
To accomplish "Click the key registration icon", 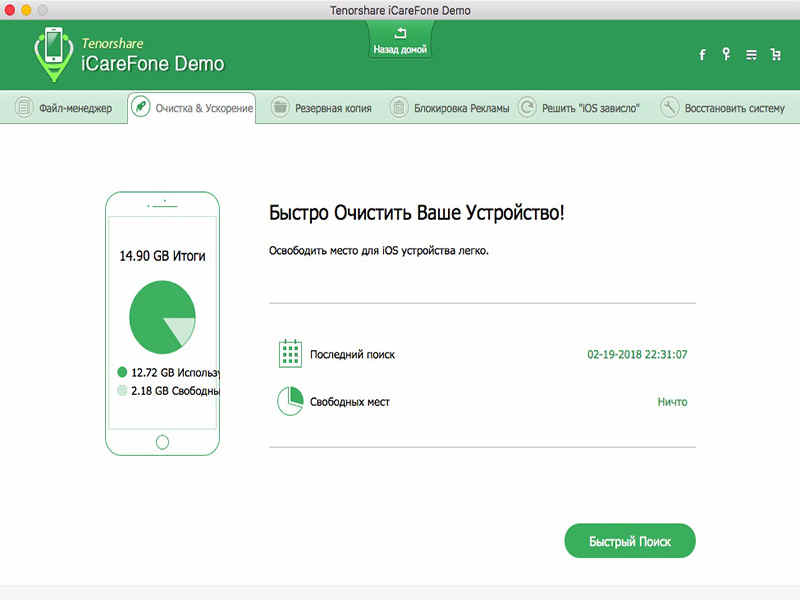I will 726,54.
